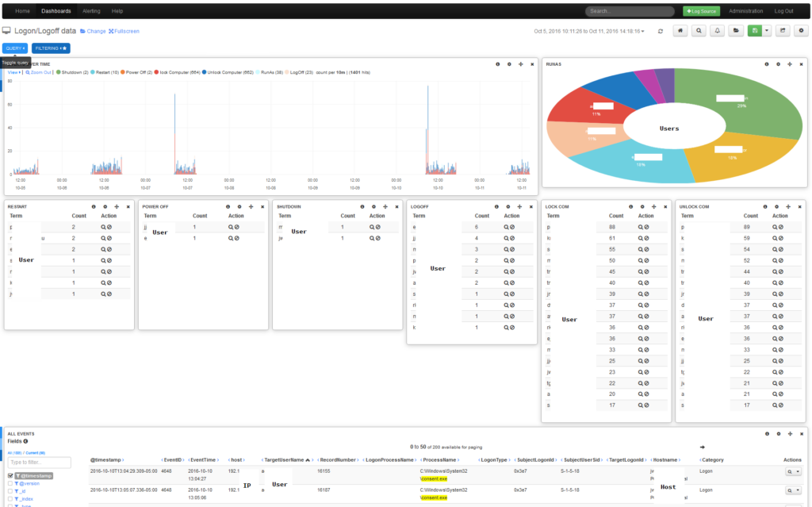Toggle Restart series in chart legend
This screenshot has width=812, height=507.
pyautogui.click(x=105, y=72)
